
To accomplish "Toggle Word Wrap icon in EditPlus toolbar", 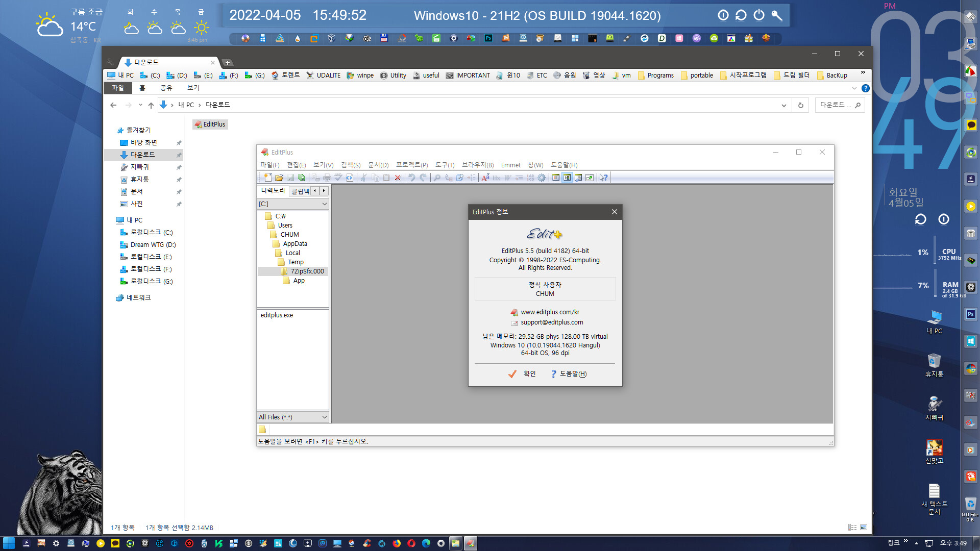I will (x=508, y=178).
